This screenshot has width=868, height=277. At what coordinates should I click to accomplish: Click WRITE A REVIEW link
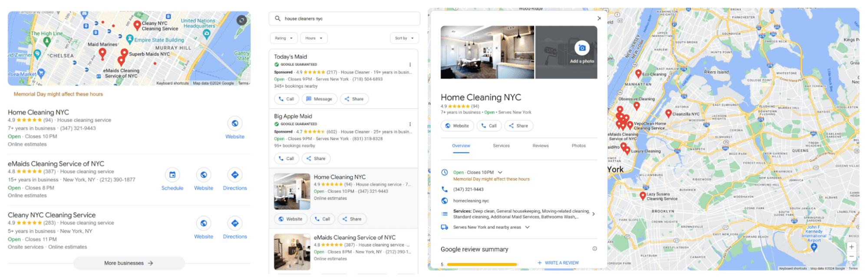(x=558, y=263)
